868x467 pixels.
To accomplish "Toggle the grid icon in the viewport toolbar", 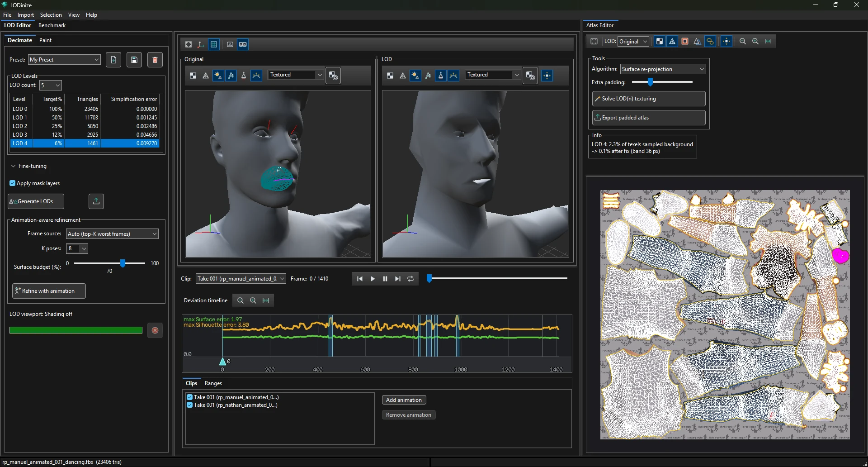I will (214, 44).
